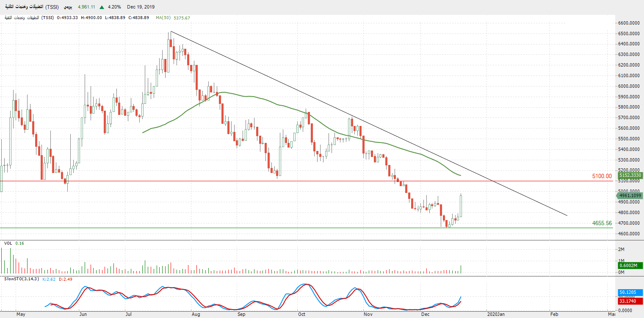644x318 pixels.
Task: Click the 2M volume axis label
Action: 622,249
